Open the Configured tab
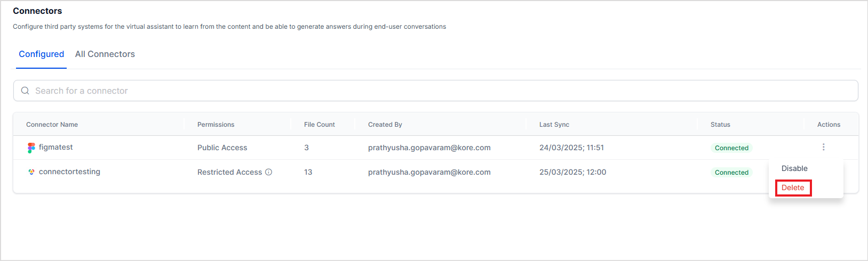The image size is (868, 261). (41, 54)
